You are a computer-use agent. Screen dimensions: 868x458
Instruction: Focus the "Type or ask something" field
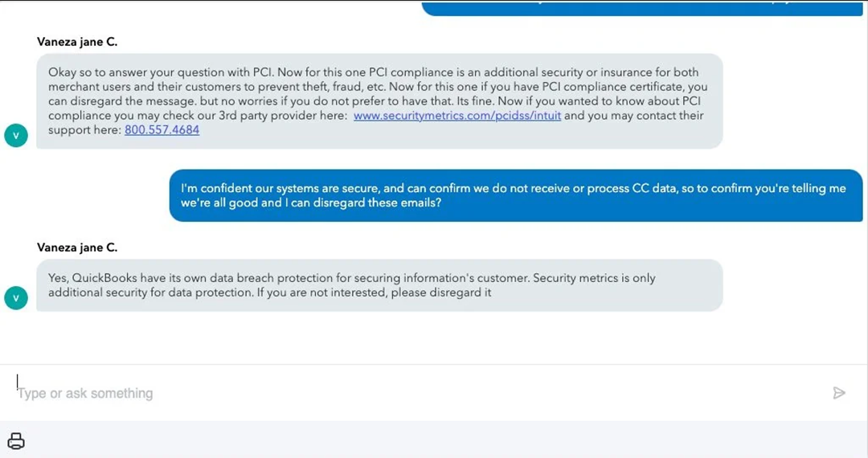[402, 393]
